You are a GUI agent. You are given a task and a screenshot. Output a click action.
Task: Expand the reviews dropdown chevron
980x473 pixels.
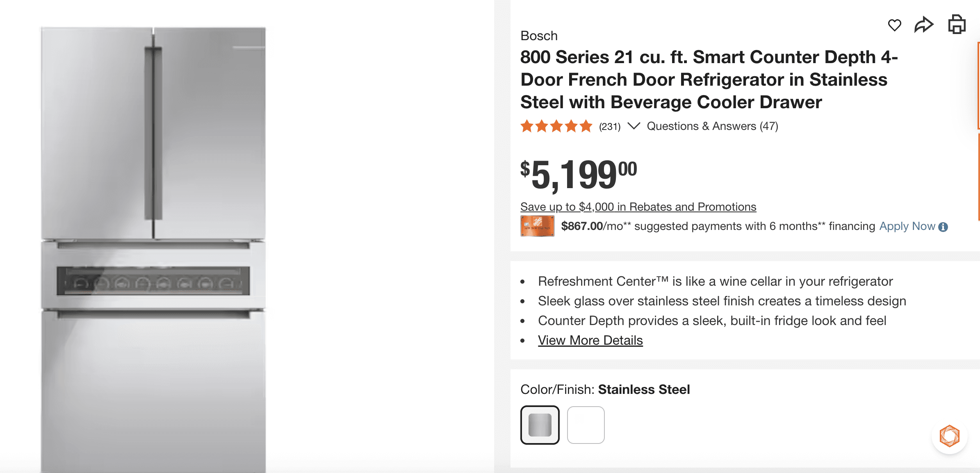coord(634,126)
